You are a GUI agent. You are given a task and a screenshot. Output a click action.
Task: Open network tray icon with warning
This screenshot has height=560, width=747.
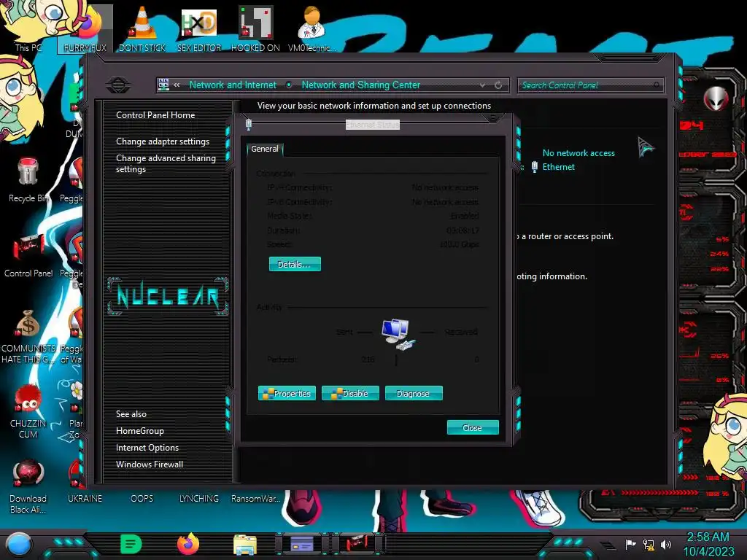(649, 544)
